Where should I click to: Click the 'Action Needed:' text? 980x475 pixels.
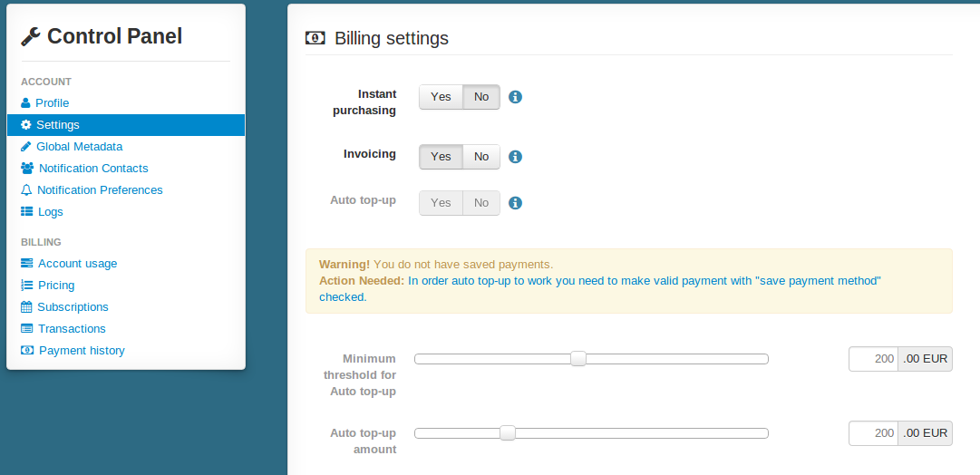click(x=362, y=281)
